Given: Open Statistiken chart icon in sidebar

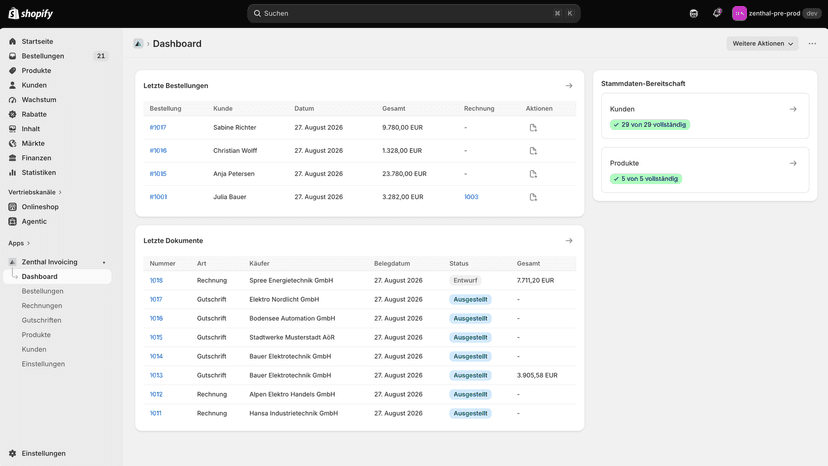Looking at the screenshot, I should point(13,172).
